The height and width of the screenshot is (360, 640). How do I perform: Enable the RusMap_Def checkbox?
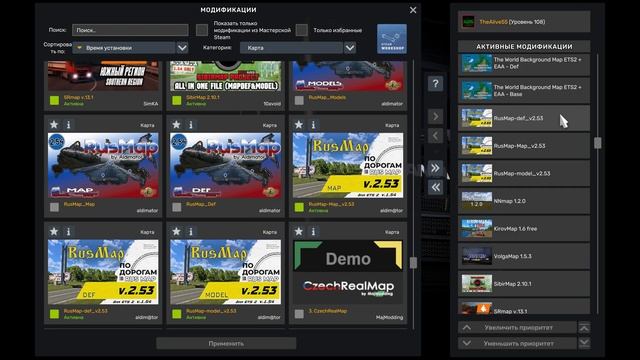click(177, 207)
